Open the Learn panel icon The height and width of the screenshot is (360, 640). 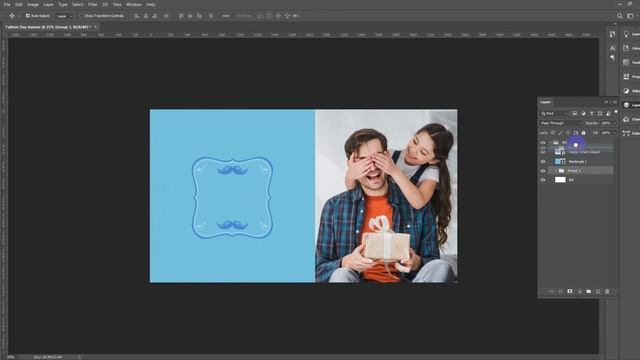tap(627, 35)
